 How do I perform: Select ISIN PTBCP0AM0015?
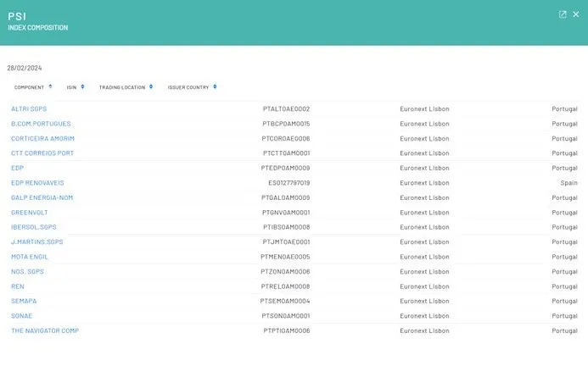click(x=286, y=124)
